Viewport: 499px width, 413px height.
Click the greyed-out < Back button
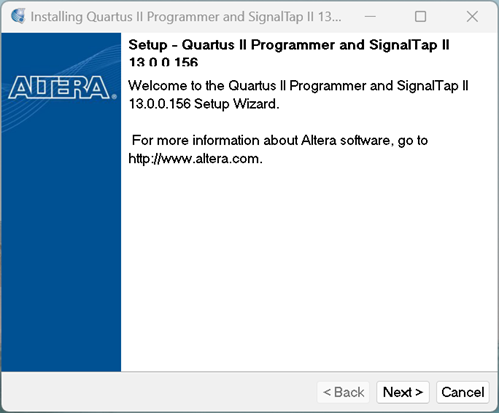(343, 392)
